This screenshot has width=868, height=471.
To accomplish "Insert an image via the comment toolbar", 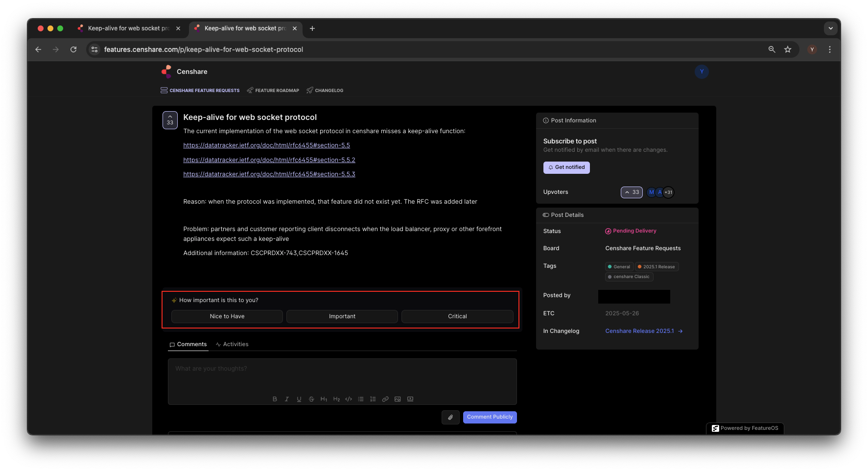I will pyautogui.click(x=398, y=399).
